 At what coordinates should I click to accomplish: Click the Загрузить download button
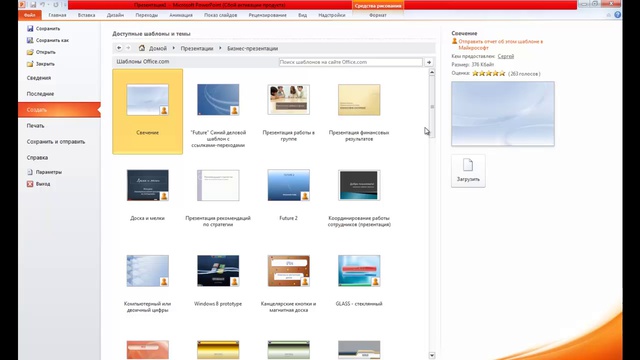click(x=468, y=171)
